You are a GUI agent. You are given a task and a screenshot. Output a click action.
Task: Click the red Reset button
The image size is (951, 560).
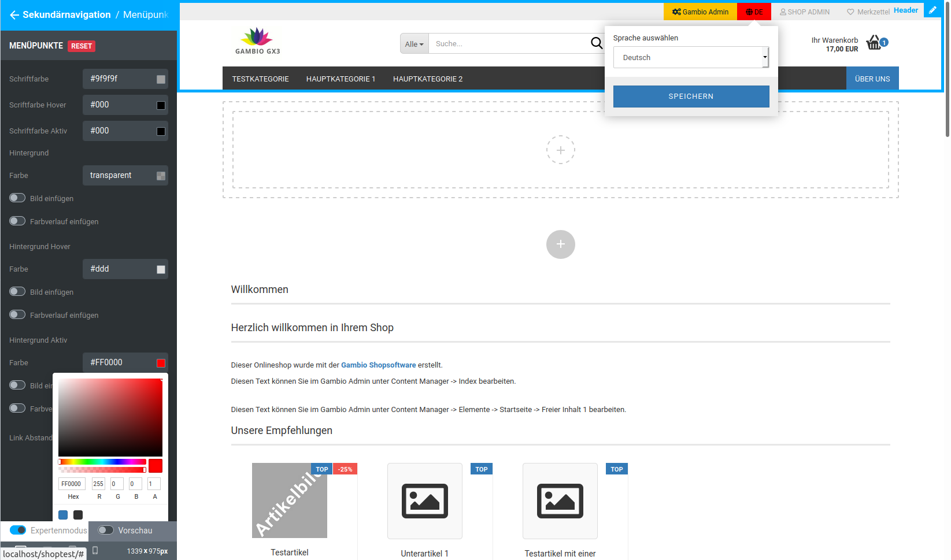tap(82, 46)
